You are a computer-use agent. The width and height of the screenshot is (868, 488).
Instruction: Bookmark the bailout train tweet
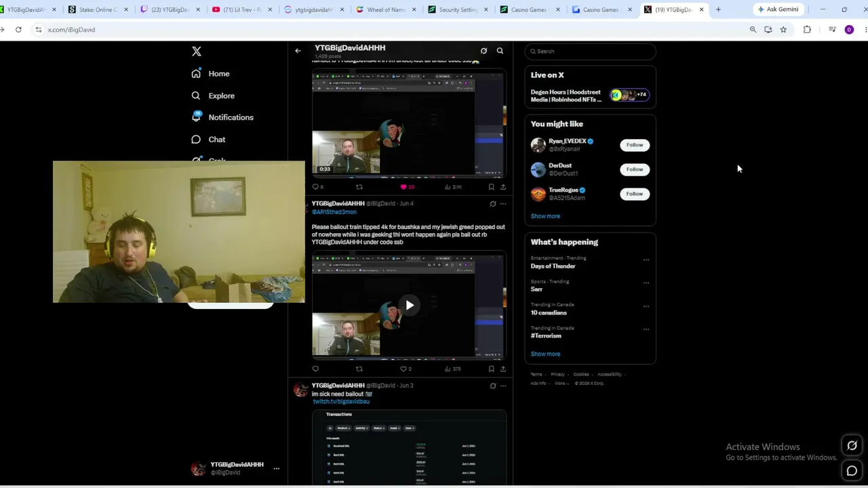click(x=491, y=369)
